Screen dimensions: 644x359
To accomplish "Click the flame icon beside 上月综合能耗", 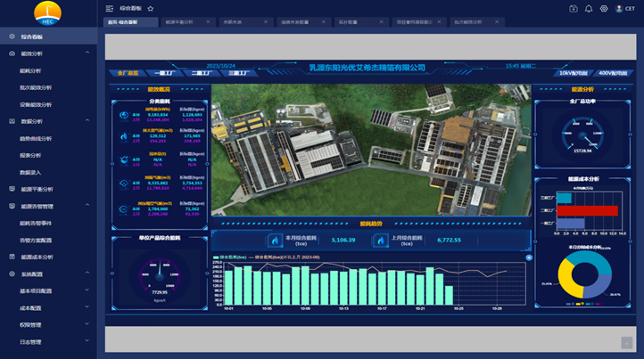I will pyautogui.click(x=381, y=241).
